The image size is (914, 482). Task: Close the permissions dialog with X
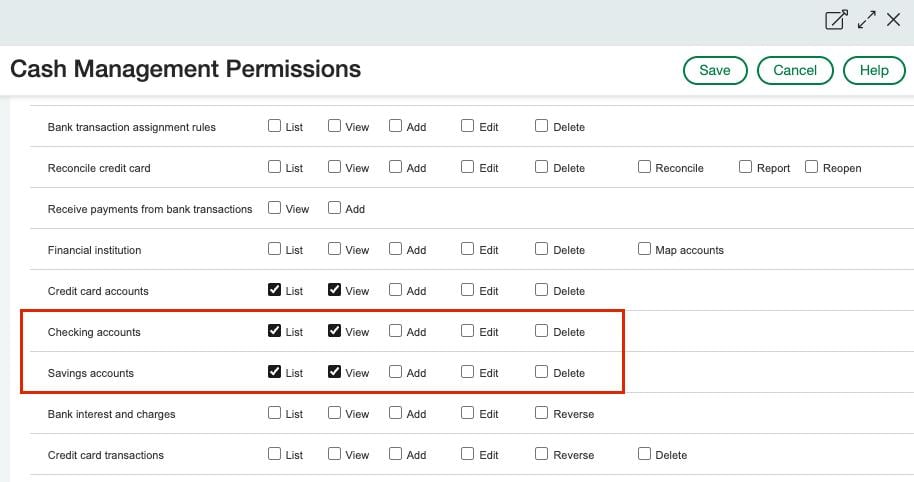(x=893, y=20)
